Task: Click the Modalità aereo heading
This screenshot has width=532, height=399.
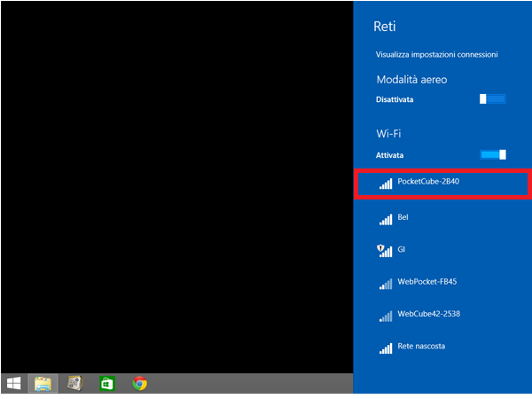Action: (x=411, y=80)
